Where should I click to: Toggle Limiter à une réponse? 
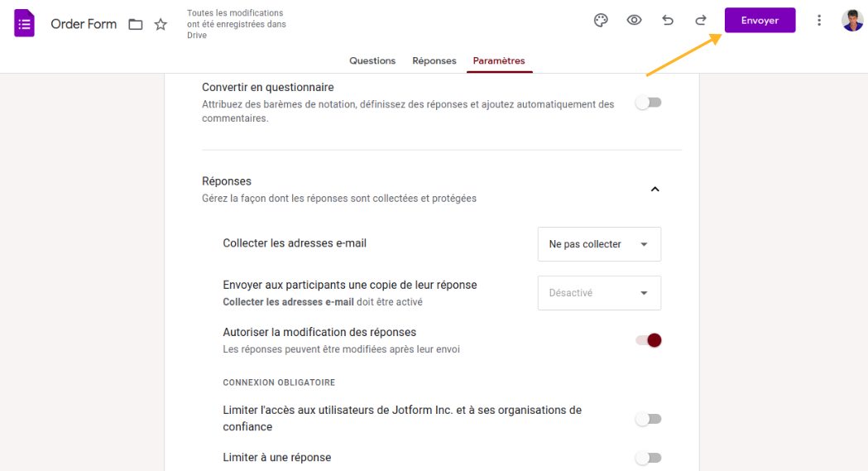649,458
